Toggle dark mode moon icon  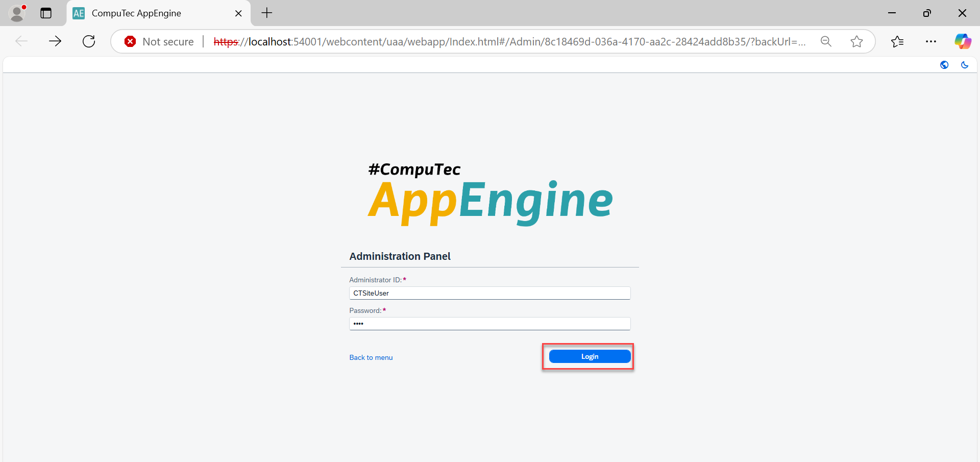tap(964, 65)
